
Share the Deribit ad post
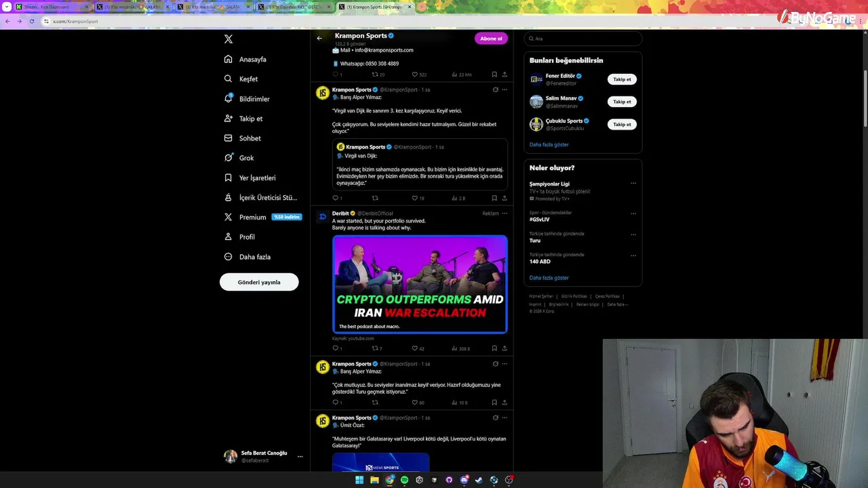[x=505, y=348]
